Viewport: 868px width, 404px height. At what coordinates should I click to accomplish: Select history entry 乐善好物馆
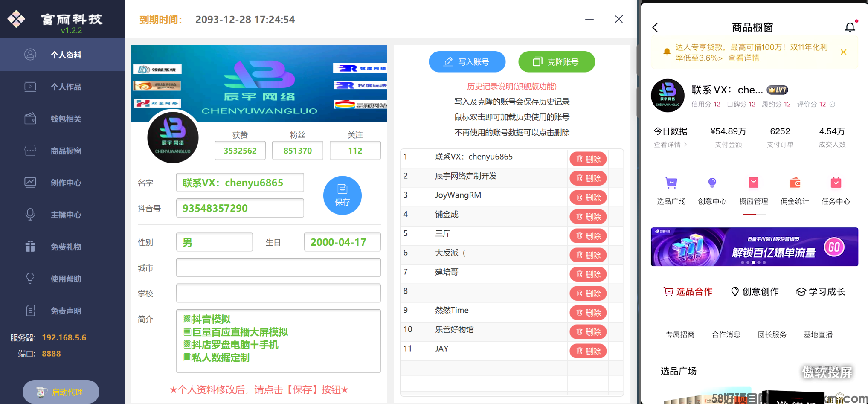tap(454, 329)
